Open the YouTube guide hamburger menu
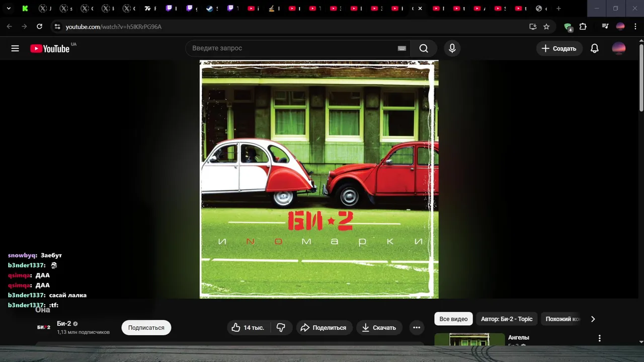Screen dimensions: 644x362 coord(15,48)
